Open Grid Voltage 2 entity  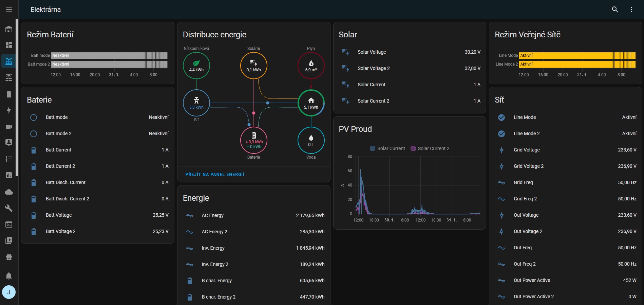(566, 166)
